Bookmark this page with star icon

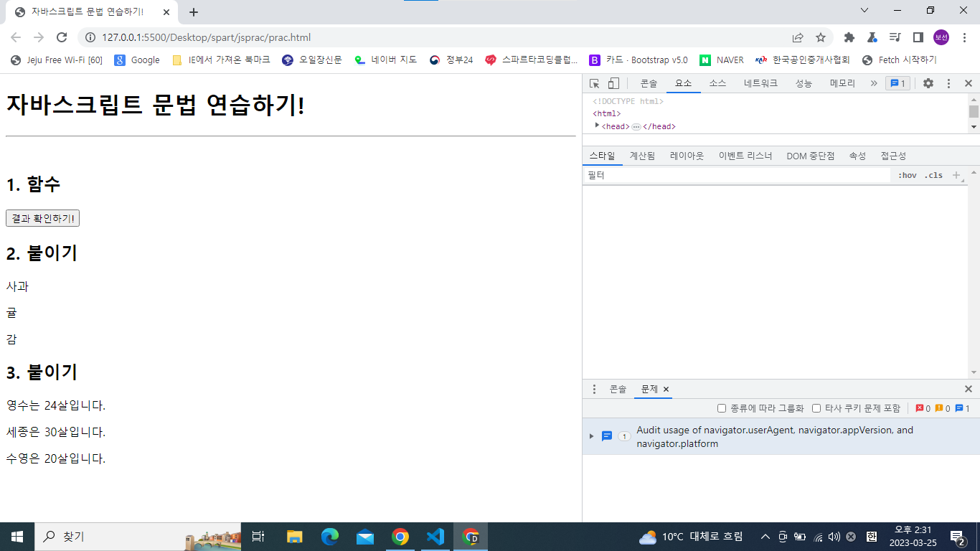click(x=821, y=37)
